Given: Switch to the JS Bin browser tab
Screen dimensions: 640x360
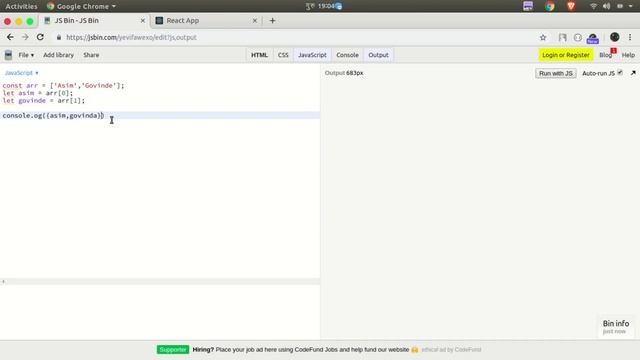Looking at the screenshot, I should coord(95,20).
